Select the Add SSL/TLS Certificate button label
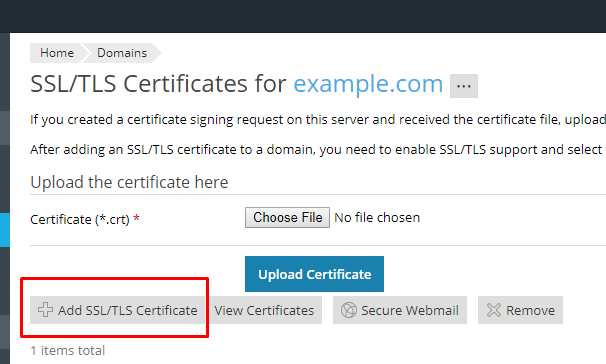606x364 pixels. click(128, 310)
